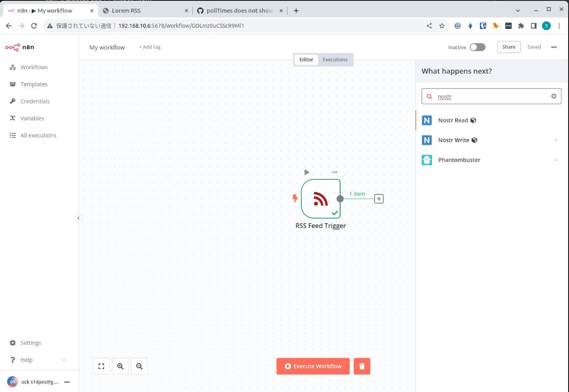Delete execution data with trash button
Image resolution: width=569 pixels, height=392 pixels.
(x=362, y=366)
